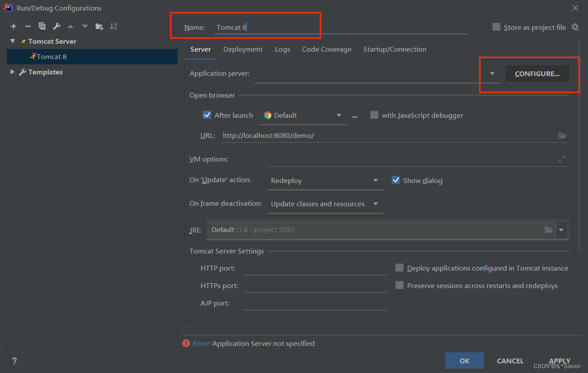Uncheck the After launch checkbox
The image size is (588, 373).
point(207,115)
